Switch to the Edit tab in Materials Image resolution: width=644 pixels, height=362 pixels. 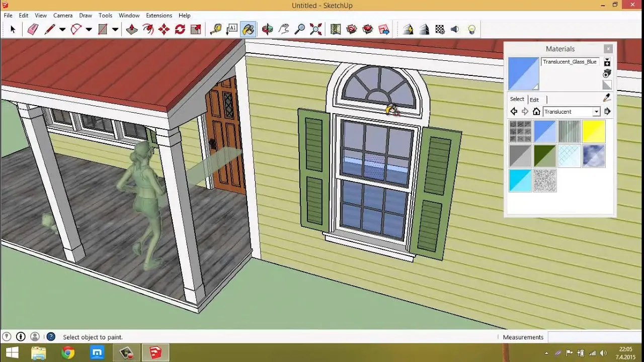(534, 100)
